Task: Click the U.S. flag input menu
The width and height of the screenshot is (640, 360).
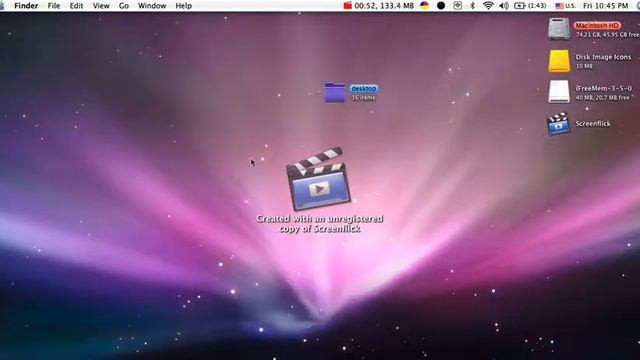Action: 565,6
